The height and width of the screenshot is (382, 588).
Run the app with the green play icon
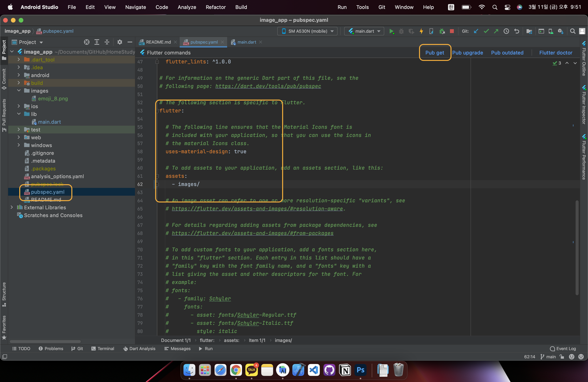[x=391, y=31]
